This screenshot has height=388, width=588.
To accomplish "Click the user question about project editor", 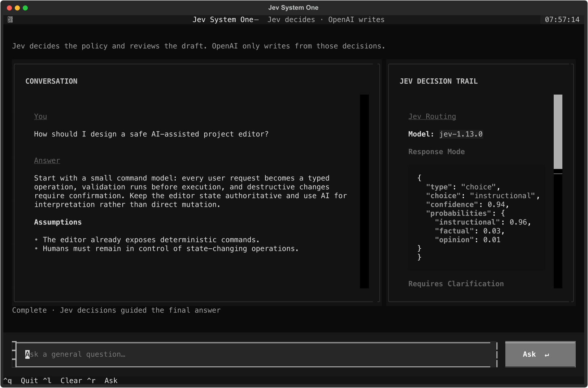I will (151, 134).
